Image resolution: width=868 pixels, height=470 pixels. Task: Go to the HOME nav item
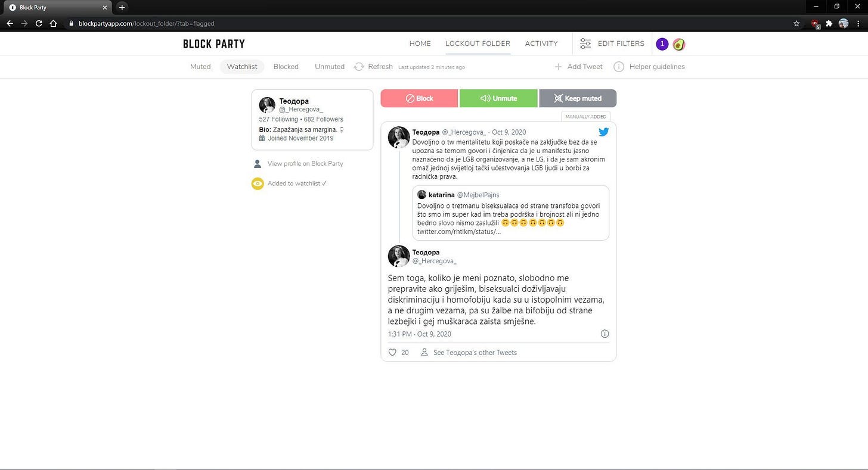[420, 43]
